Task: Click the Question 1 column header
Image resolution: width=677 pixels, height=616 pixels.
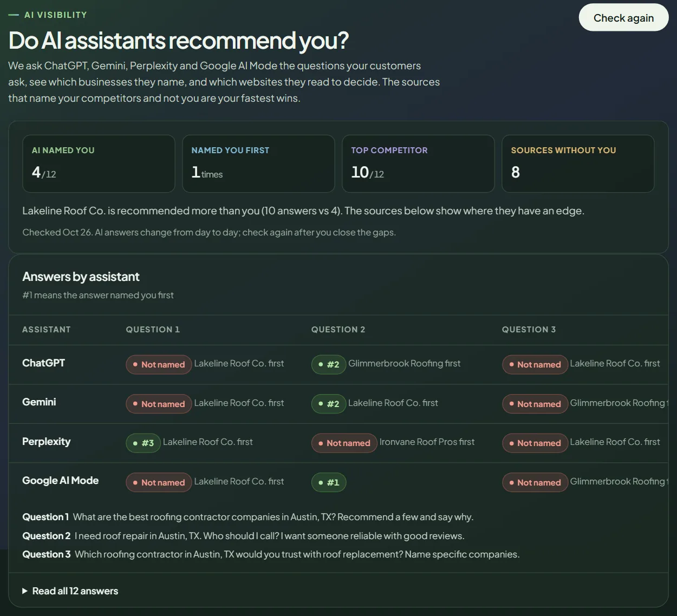Action: coord(153,330)
